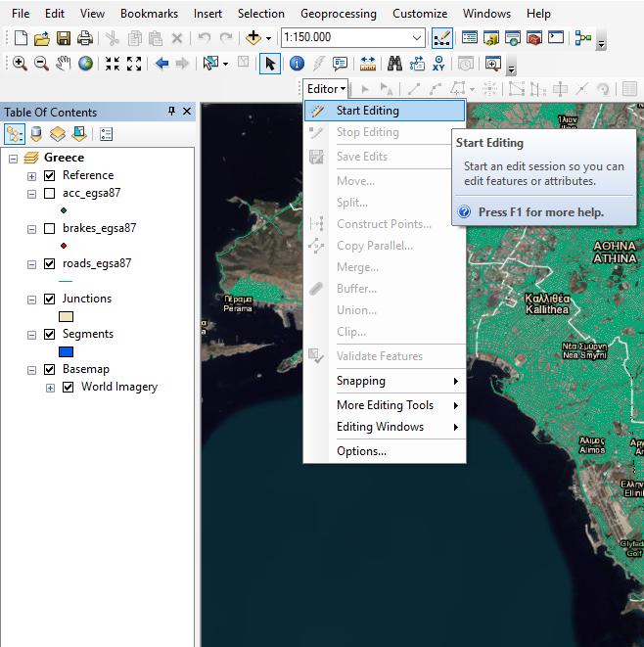Click the New Map File icon

tap(21, 38)
